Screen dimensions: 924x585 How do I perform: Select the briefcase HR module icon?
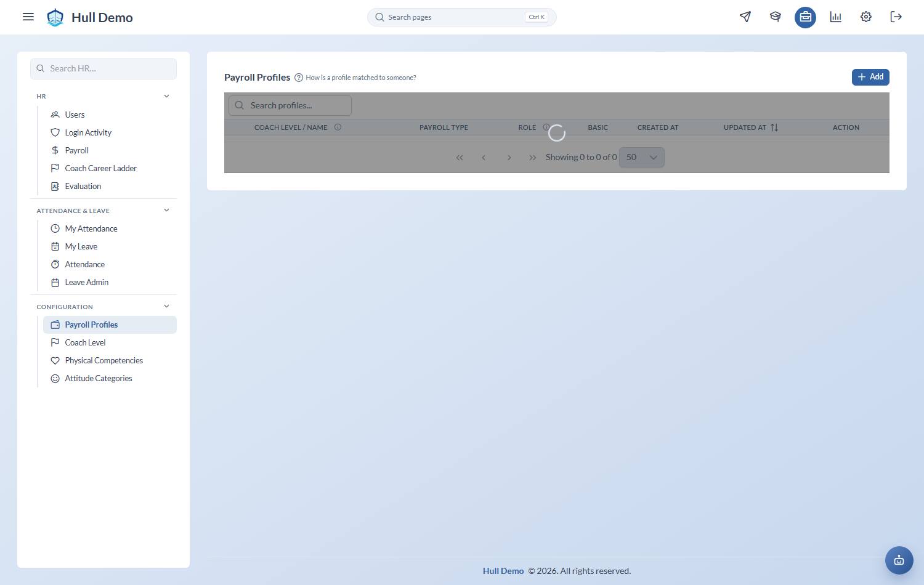click(x=805, y=17)
